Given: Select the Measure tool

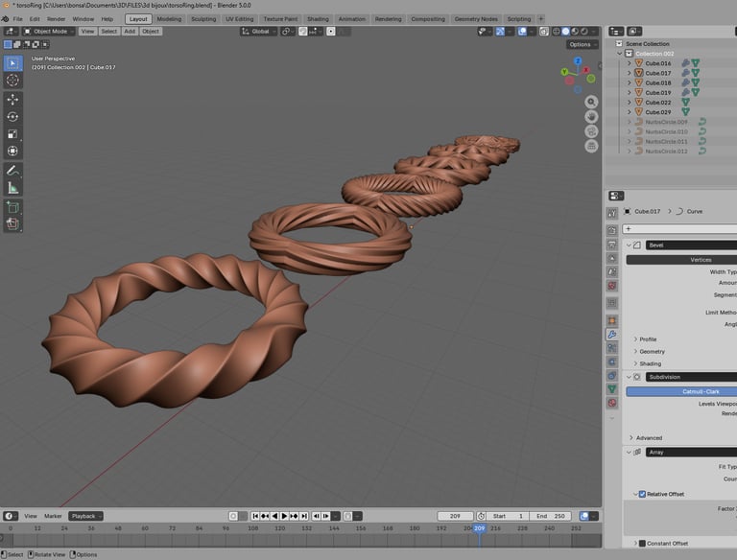Looking at the screenshot, I should pos(13,188).
